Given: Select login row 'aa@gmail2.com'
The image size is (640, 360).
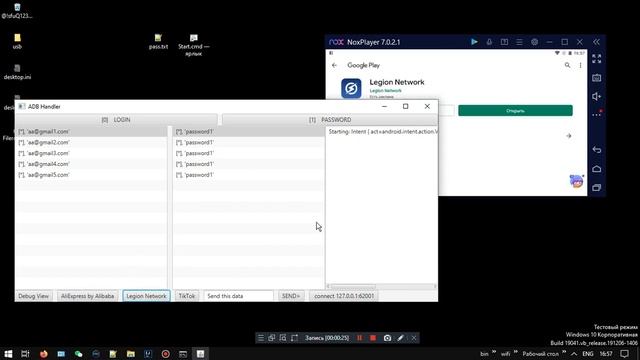Looking at the screenshot, I should click(91, 142).
